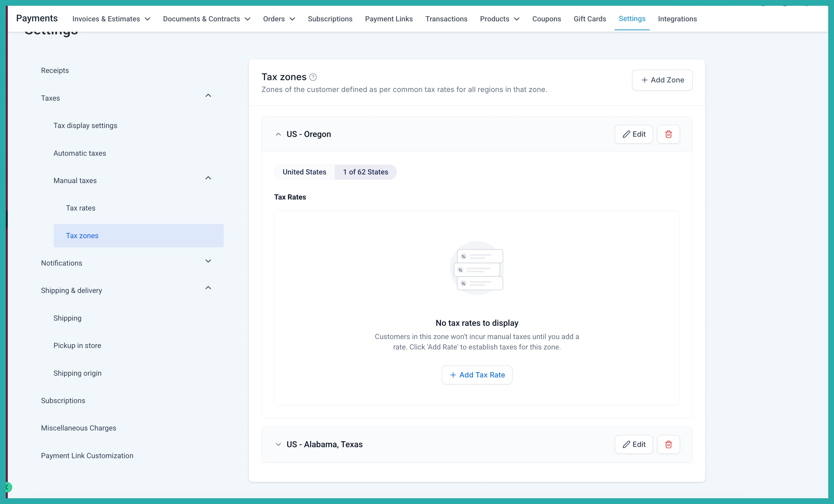The image size is (834, 504).
Task: Expand the Notifications sidebar section
Action: 208,261
